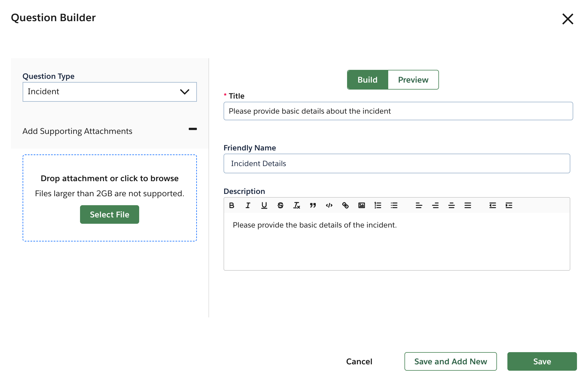Close the Question Builder dialog

(568, 19)
